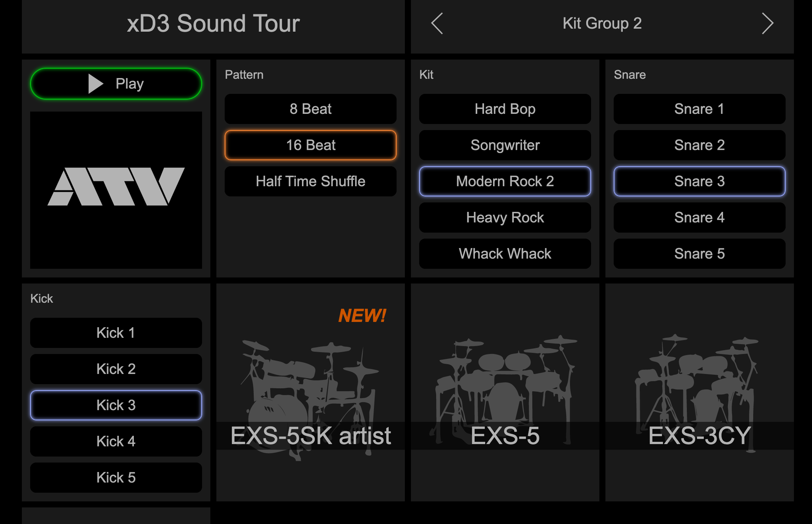The height and width of the screenshot is (524, 812).
Task: Start playback with the Play button
Action: tap(116, 84)
